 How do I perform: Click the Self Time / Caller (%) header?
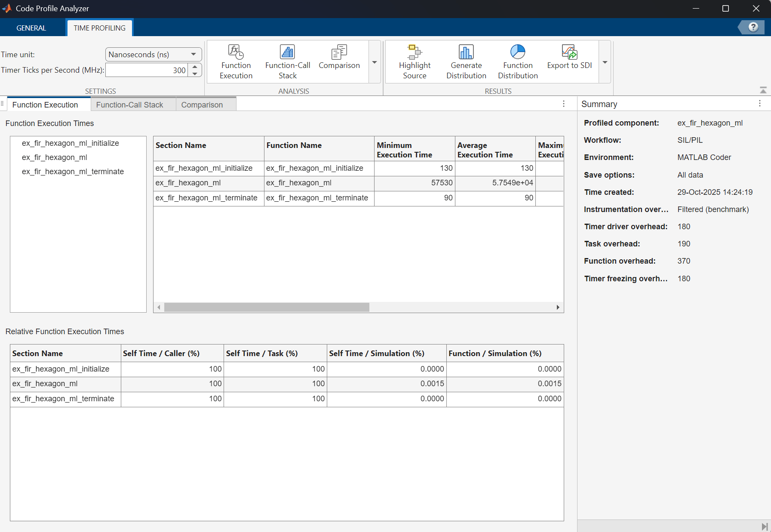tap(172, 353)
